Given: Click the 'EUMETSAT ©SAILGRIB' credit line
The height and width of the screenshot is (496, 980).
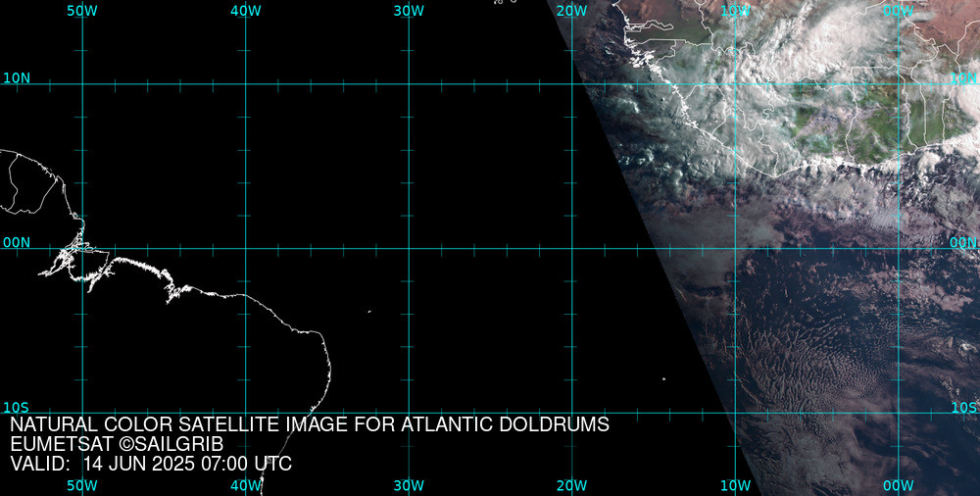Looking at the screenshot, I should tap(117, 445).
